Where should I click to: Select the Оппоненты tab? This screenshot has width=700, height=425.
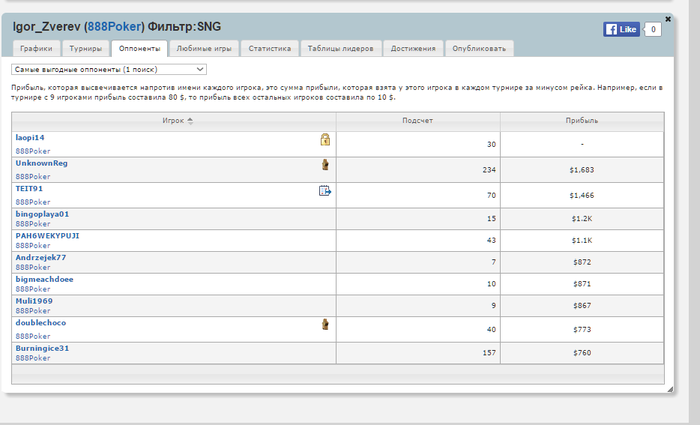(x=139, y=48)
